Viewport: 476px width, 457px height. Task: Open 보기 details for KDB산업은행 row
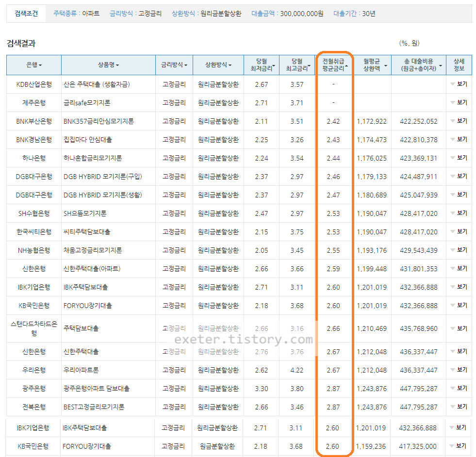[x=459, y=84]
